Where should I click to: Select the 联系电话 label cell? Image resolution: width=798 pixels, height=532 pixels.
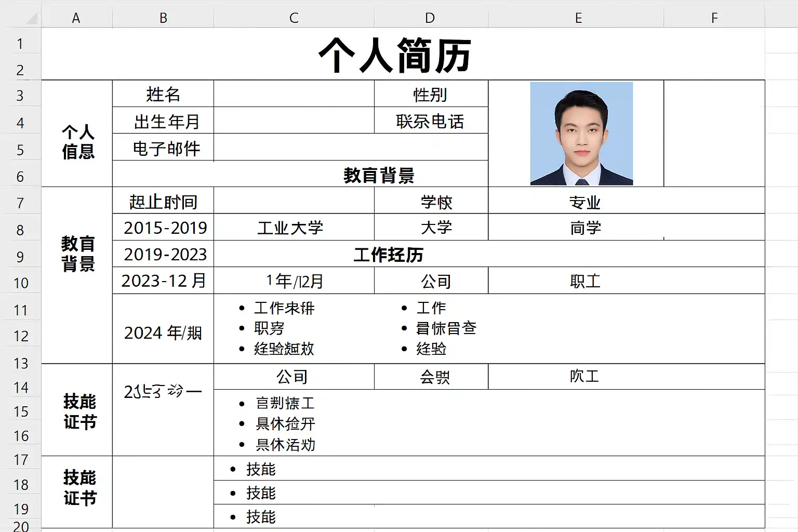[x=431, y=121]
